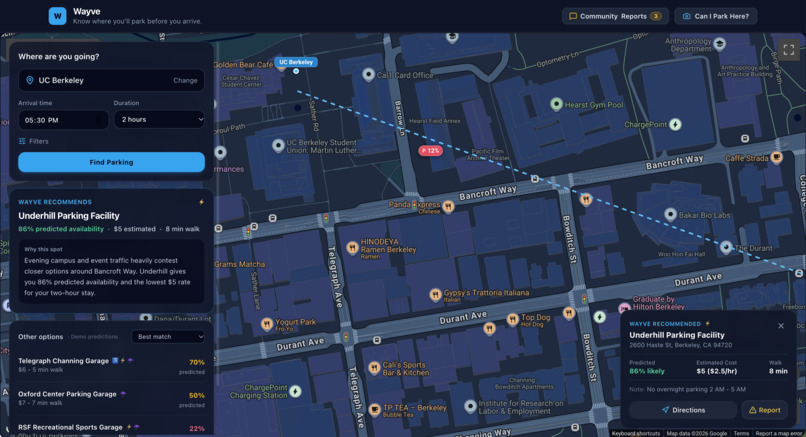Image resolution: width=806 pixels, height=437 pixels.
Task: Click the Yogurt Park marker
Action: 267,324
